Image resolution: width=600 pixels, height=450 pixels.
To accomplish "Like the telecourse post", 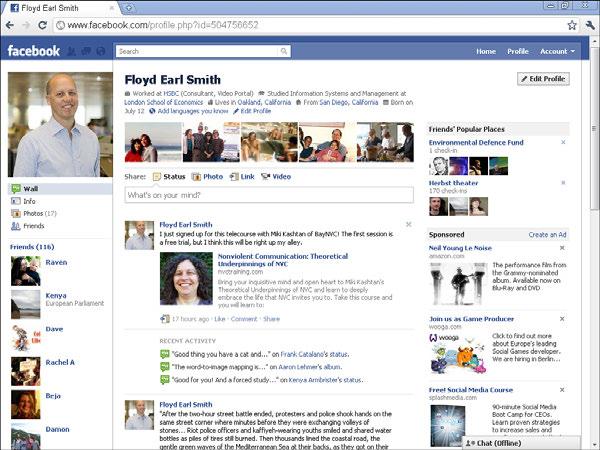I will 220,319.
